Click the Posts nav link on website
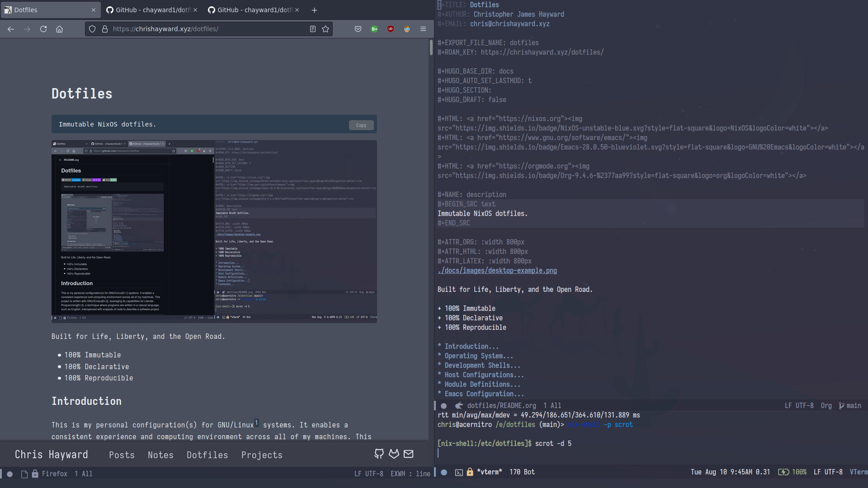The image size is (868, 488). point(122,455)
